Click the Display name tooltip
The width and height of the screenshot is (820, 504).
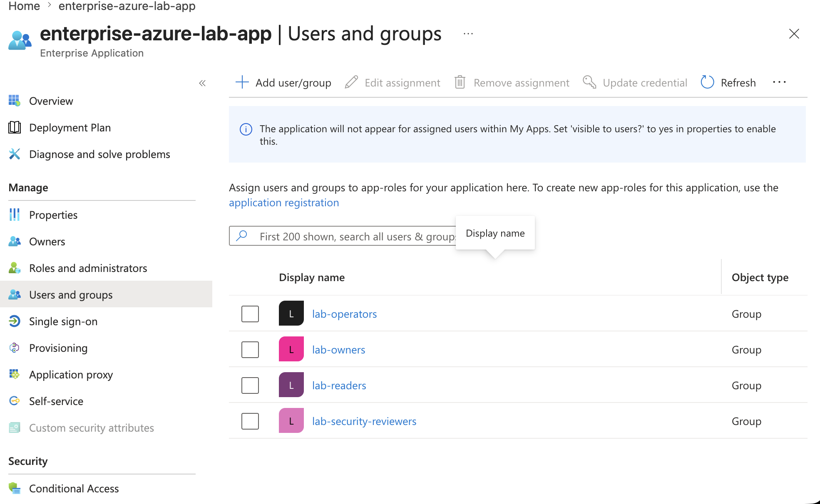click(495, 233)
